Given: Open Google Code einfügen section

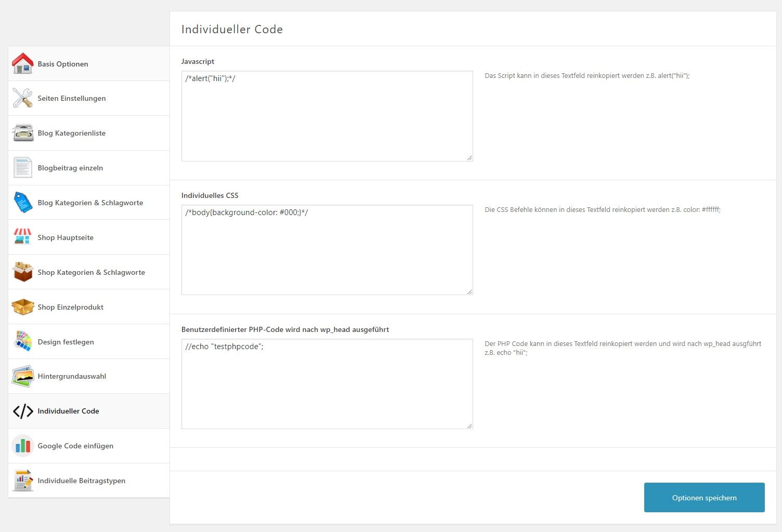Looking at the screenshot, I should coord(89,446).
